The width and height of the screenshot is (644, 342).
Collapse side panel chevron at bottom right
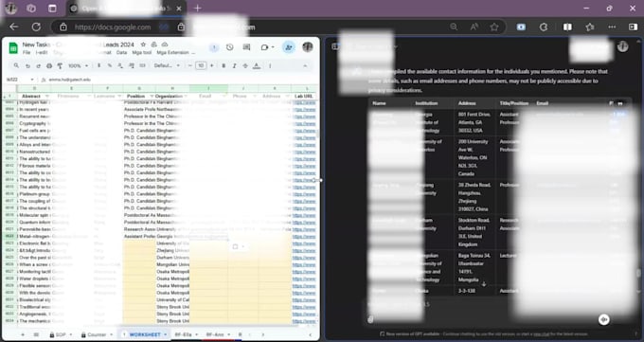310,334
